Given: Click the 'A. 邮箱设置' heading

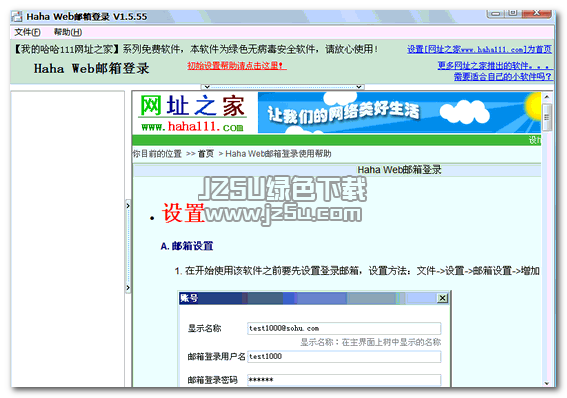Looking at the screenshot, I should pos(187,246).
